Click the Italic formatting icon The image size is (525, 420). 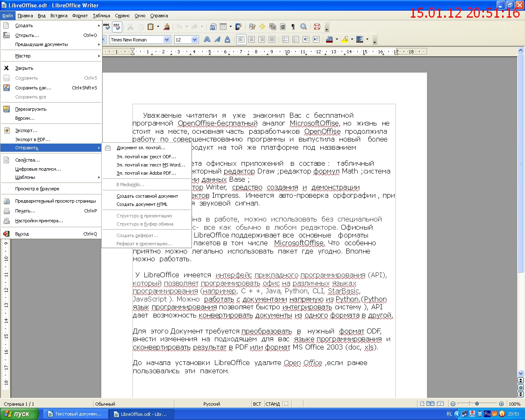(x=217, y=39)
